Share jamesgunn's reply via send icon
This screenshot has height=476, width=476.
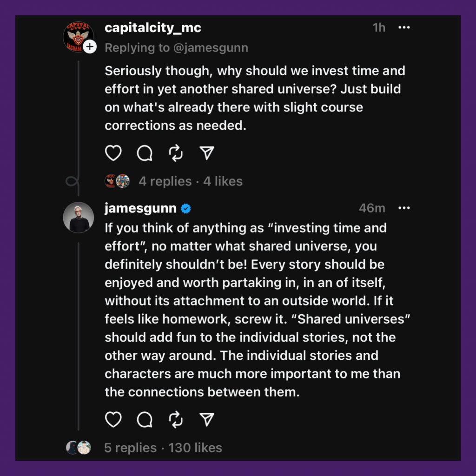point(207,420)
